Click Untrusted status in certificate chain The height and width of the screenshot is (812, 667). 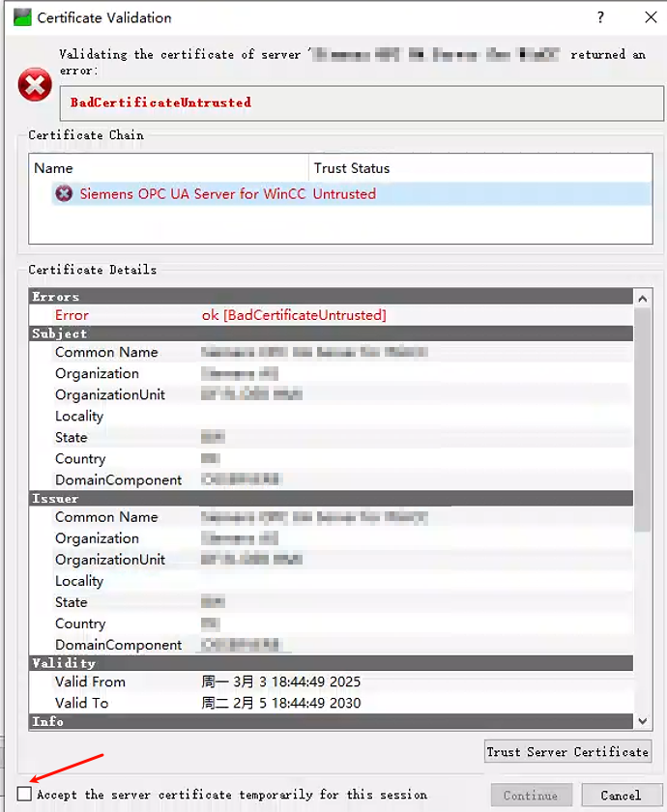click(344, 193)
